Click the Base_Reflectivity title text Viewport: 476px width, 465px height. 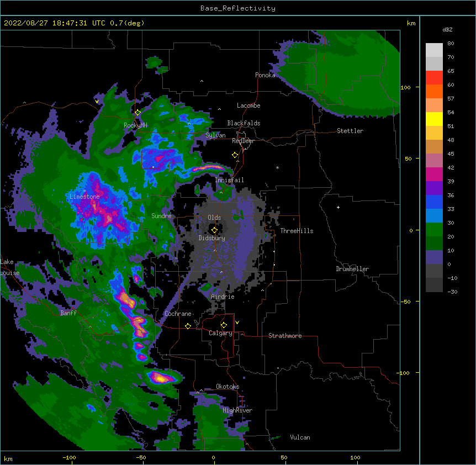[238, 8]
